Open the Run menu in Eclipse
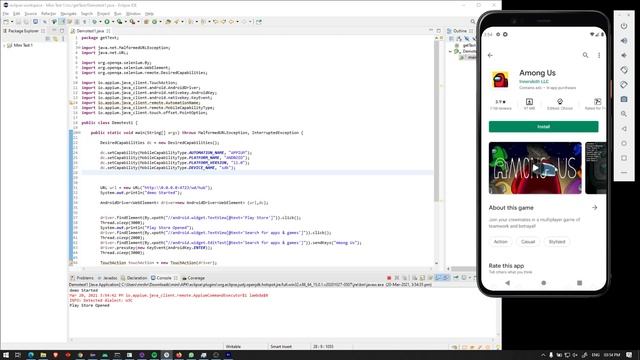 pos(118,13)
